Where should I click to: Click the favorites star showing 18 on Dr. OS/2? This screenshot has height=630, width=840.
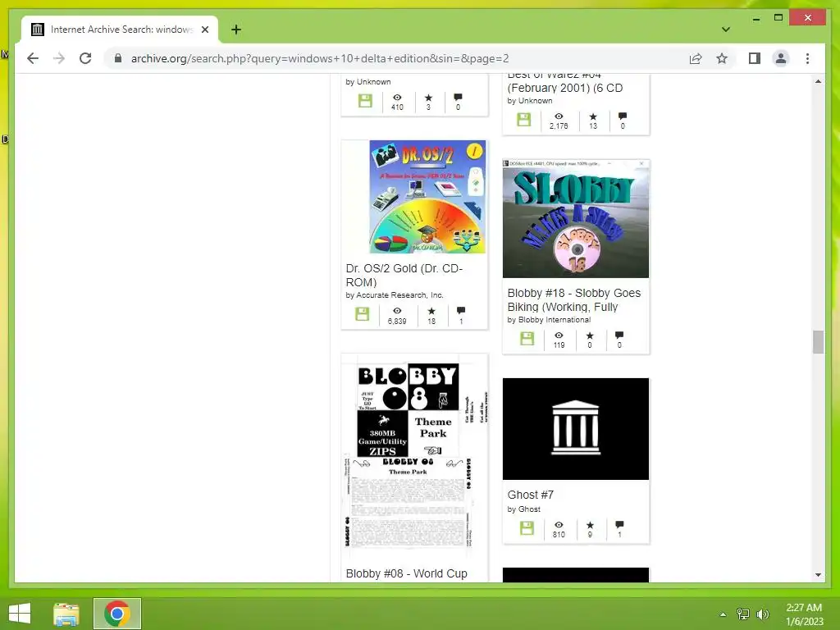pos(431,311)
